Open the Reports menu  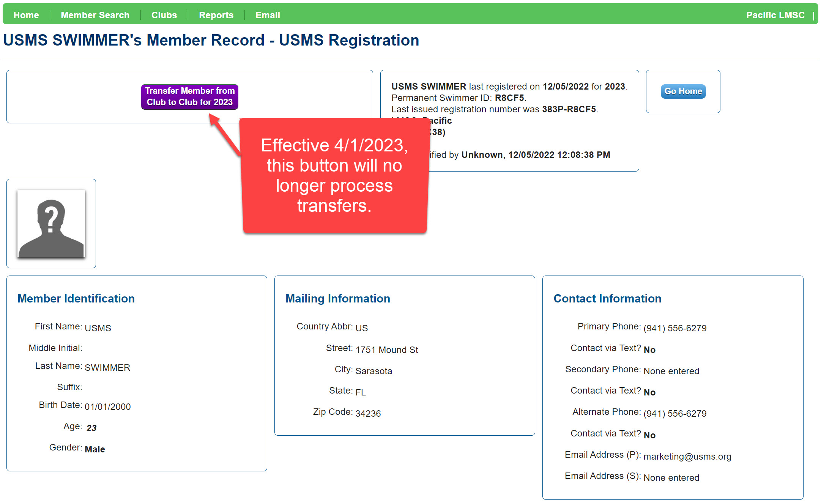click(x=216, y=15)
